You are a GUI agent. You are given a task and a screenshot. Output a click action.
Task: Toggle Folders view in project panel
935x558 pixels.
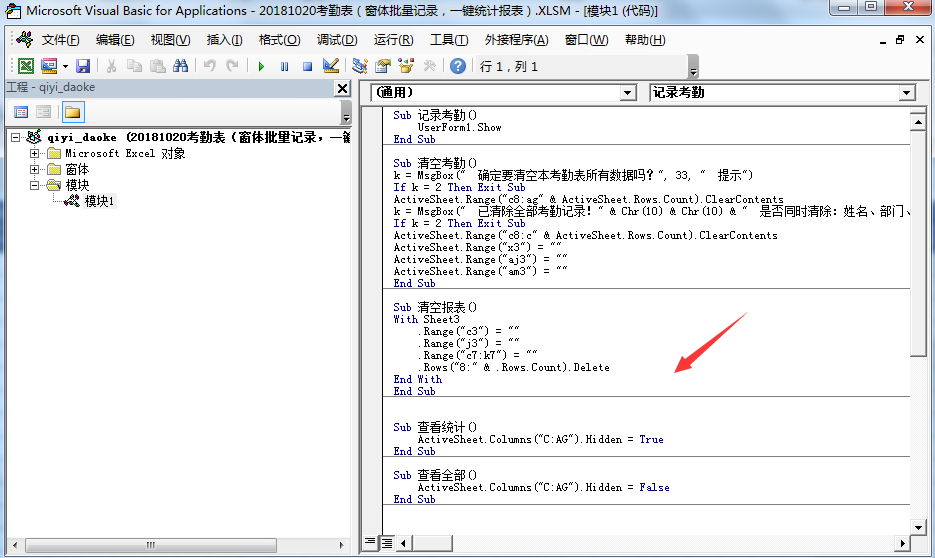coord(73,112)
